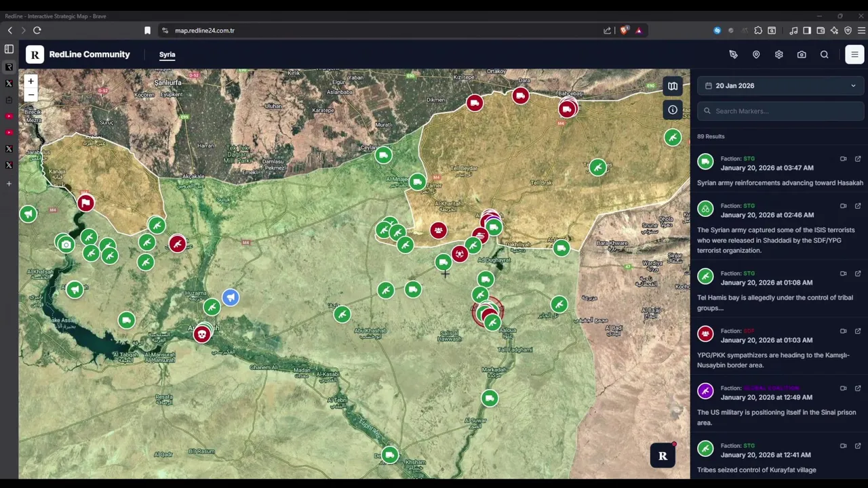Viewport: 868px width, 488px height.
Task: Open the location pin tool
Action: 756,54
